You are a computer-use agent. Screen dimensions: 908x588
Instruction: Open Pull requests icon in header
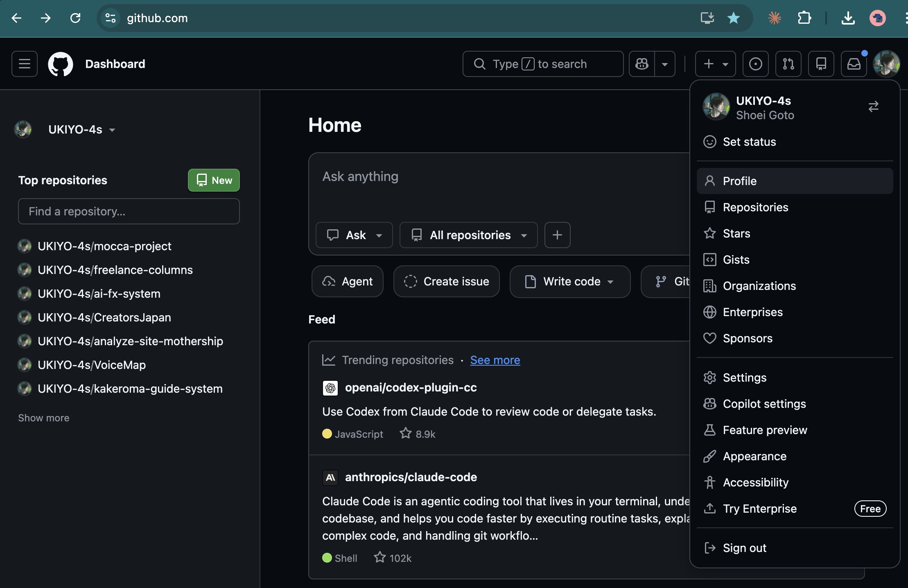tap(788, 64)
